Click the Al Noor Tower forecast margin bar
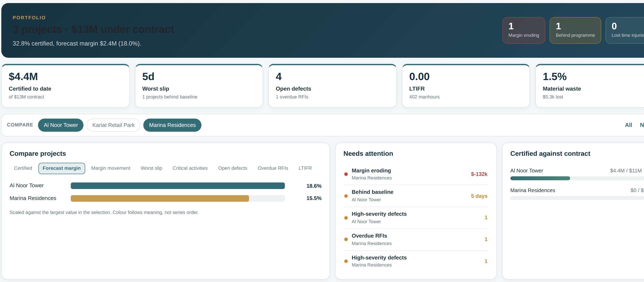644x282 pixels. point(178,186)
